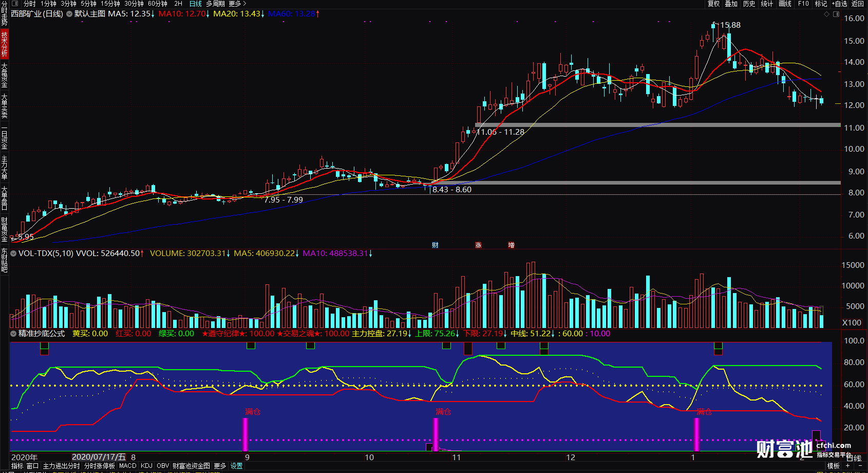868x473 pixels.
Task: Click the 返回 button
Action: tap(858, 4)
